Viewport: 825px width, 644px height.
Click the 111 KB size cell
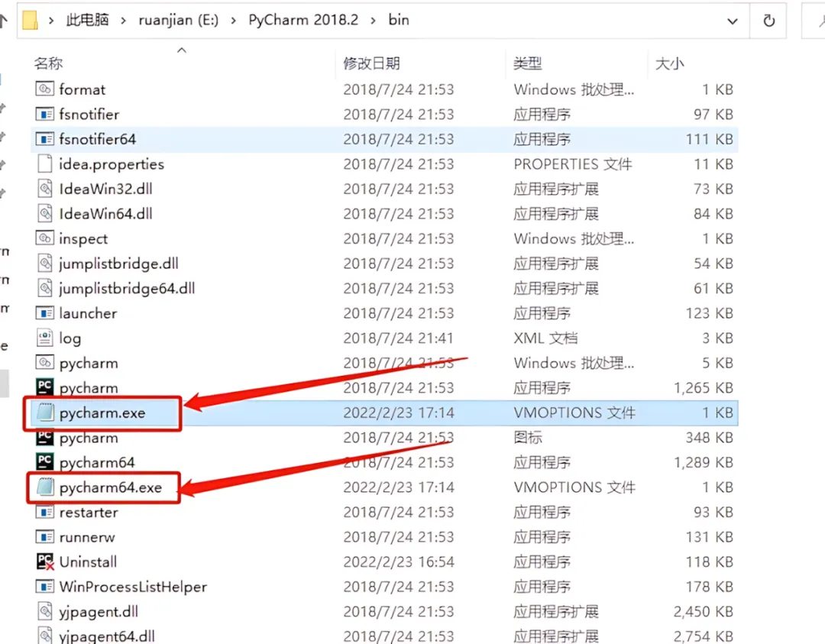[x=709, y=139]
